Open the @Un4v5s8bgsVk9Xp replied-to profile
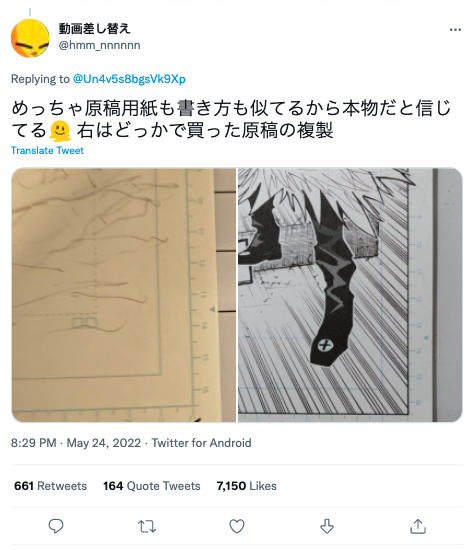The image size is (475, 550). click(129, 79)
